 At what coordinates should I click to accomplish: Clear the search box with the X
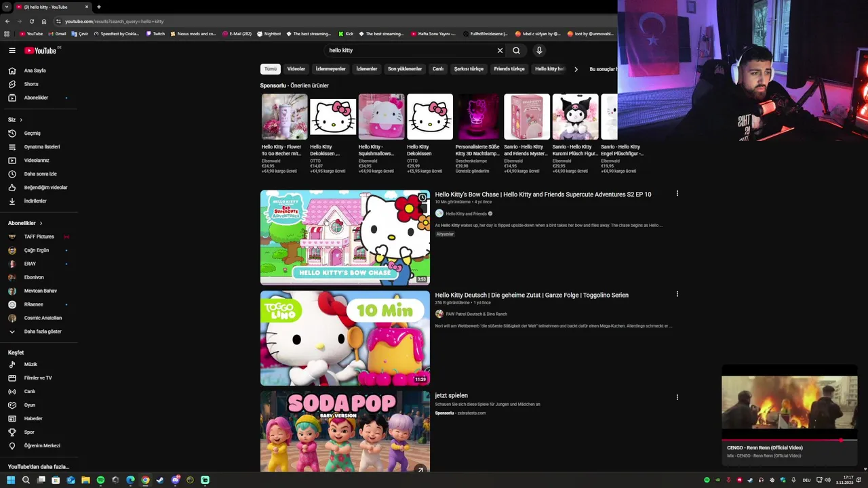point(500,50)
